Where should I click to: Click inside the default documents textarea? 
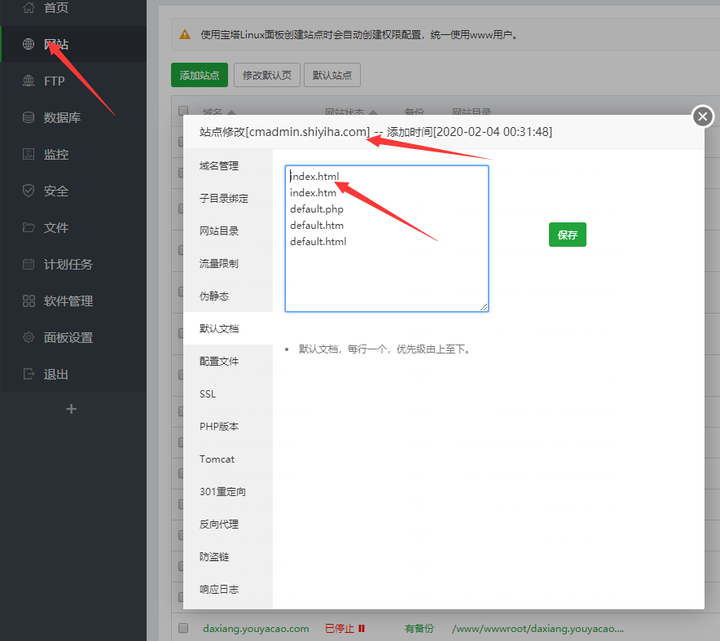[x=387, y=239]
